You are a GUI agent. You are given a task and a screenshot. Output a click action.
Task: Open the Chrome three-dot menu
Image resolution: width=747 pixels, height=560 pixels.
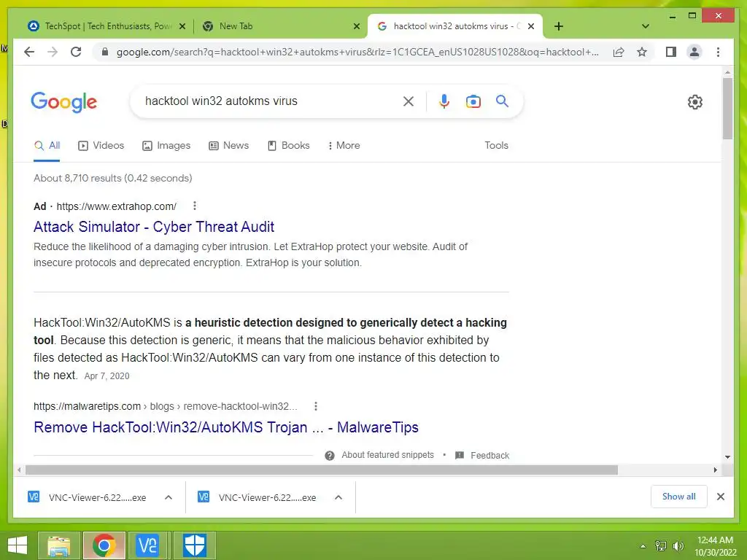pos(718,52)
